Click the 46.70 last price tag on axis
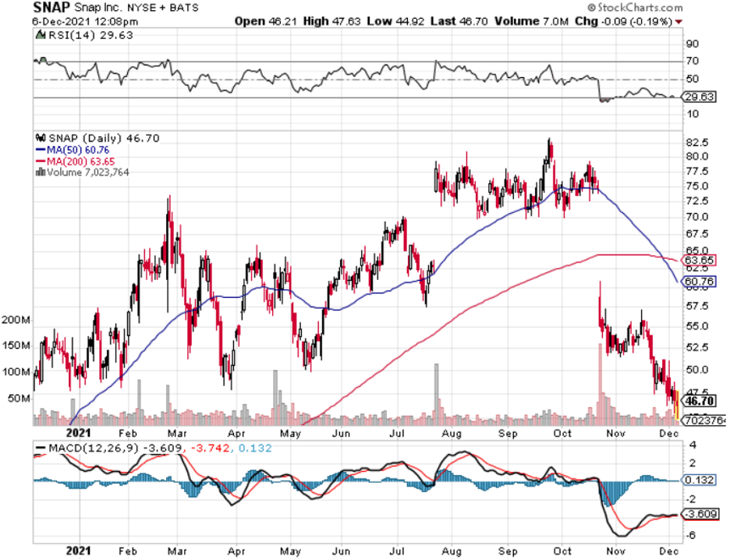This screenshot has height=560, width=730. [700, 403]
